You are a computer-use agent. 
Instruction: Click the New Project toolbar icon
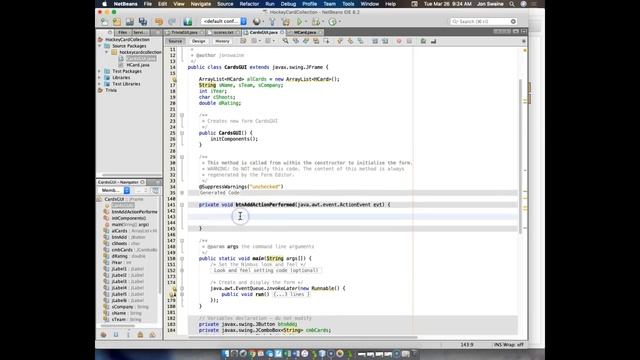coord(117,21)
